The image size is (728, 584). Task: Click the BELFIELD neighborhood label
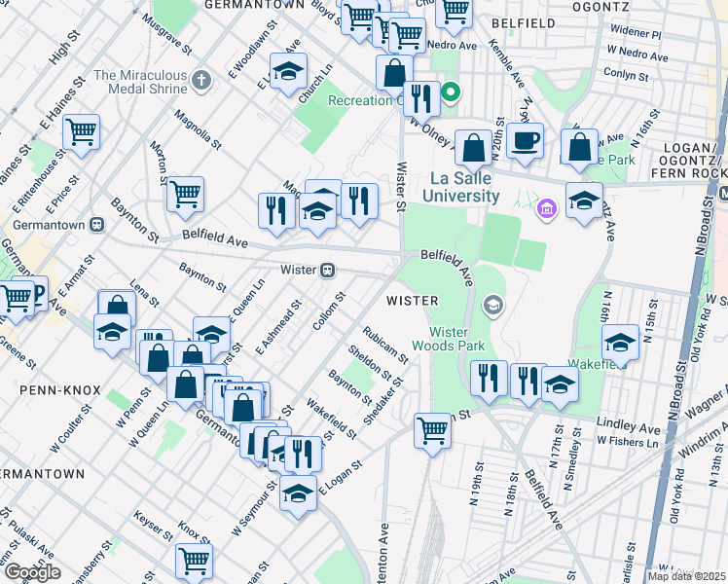click(524, 23)
